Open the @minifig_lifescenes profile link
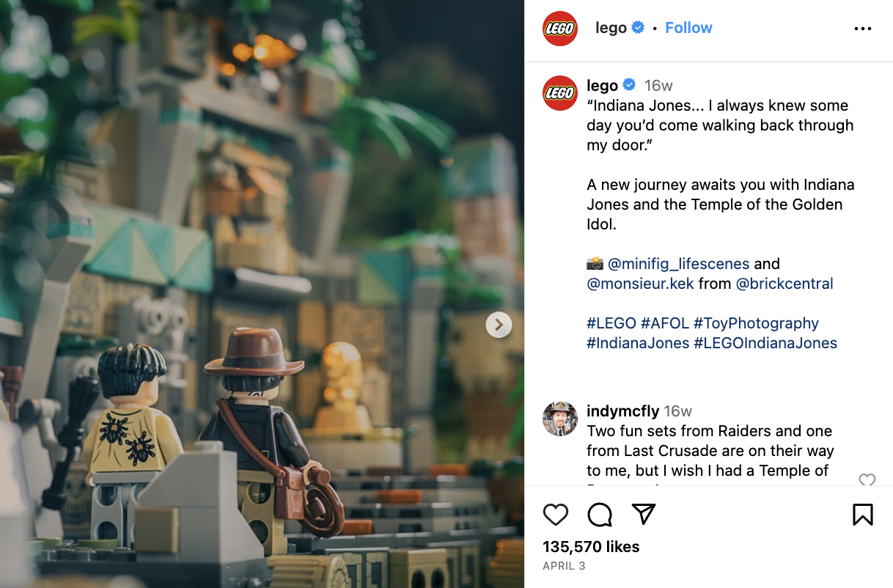 (x=679, y=263)
